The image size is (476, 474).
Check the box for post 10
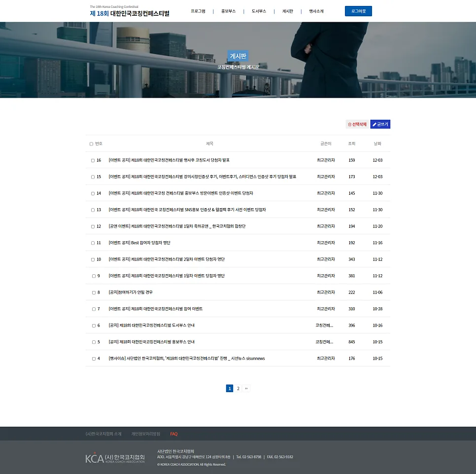coord(93,259)
